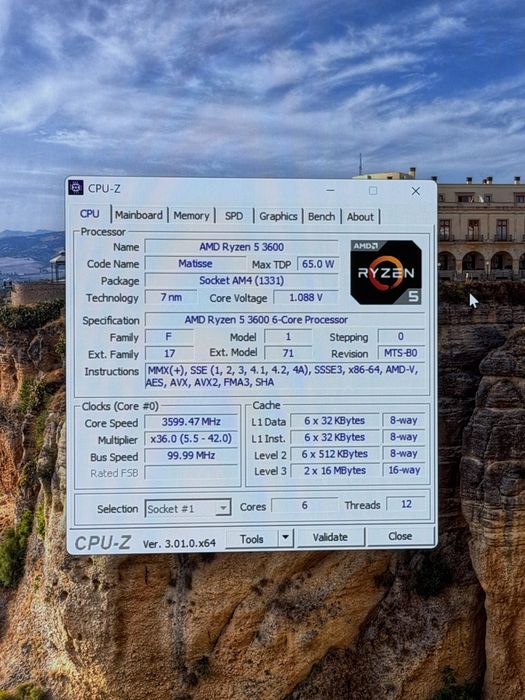Click the empty Rated FSB field
525x700 pixels.
click(x=191, y=472)
